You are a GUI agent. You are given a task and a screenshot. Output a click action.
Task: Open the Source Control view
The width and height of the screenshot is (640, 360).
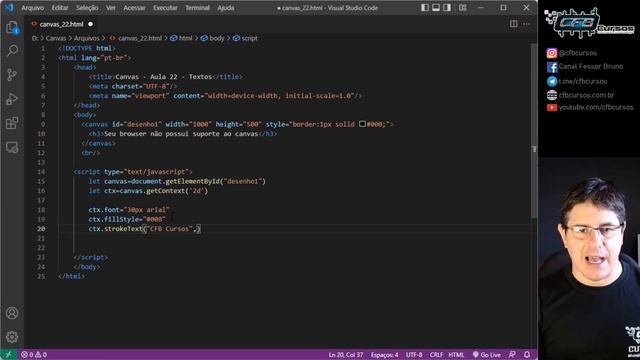(12, 75)
